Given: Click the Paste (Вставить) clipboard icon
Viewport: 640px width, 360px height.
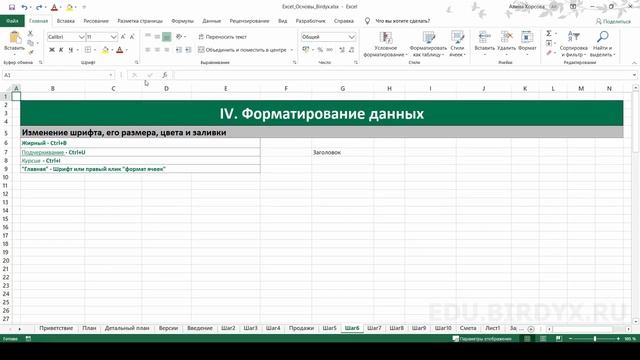Looking at the screenshot, I should (x=15, y=37).
